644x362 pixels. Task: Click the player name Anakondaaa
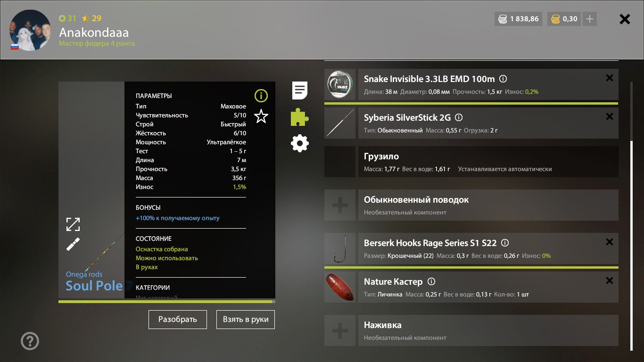pyautogui.click(x=94, y=33)
